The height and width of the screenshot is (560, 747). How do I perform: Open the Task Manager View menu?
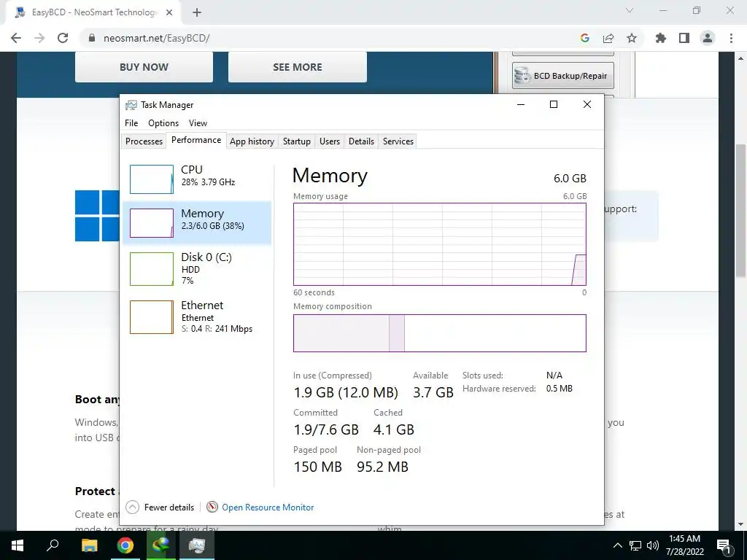[198, 122]
